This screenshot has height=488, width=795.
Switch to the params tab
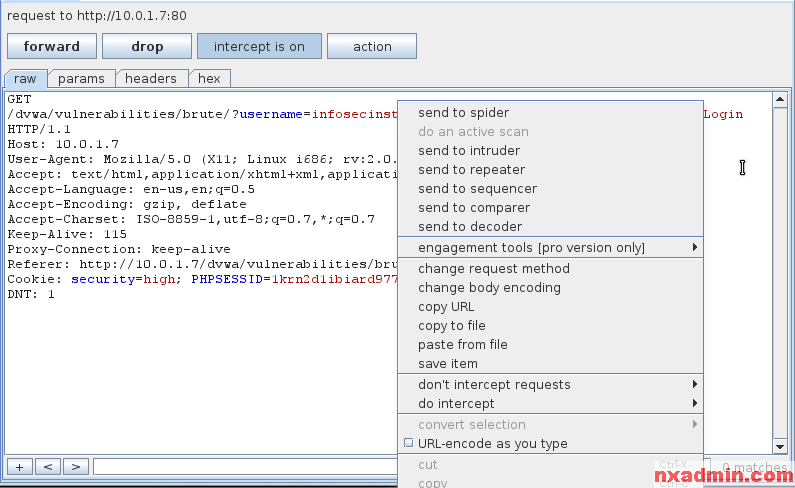point(81,79)
